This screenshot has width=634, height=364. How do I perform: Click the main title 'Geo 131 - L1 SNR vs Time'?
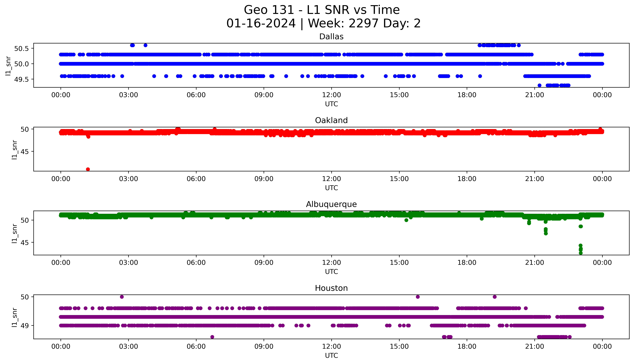pyautogui.click(x=322, y=10)
